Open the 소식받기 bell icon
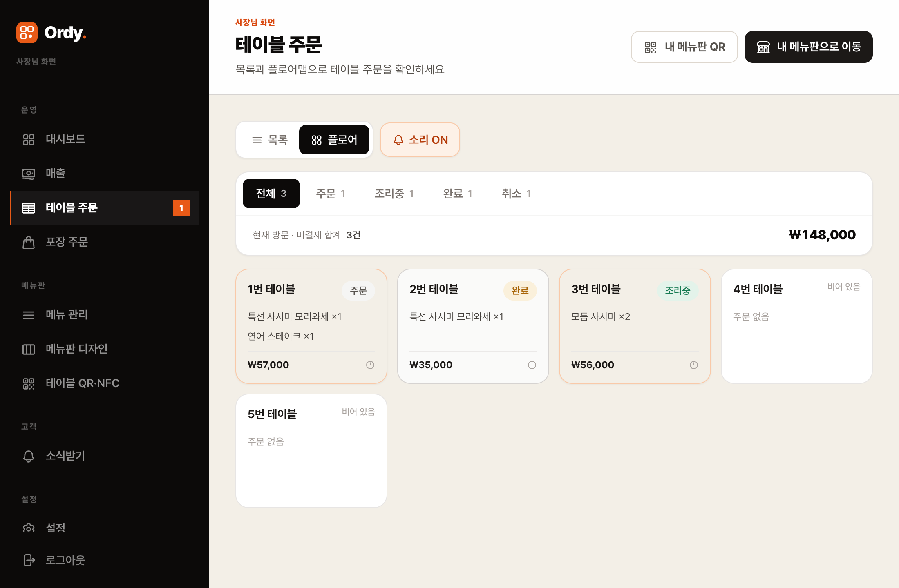 29,456
